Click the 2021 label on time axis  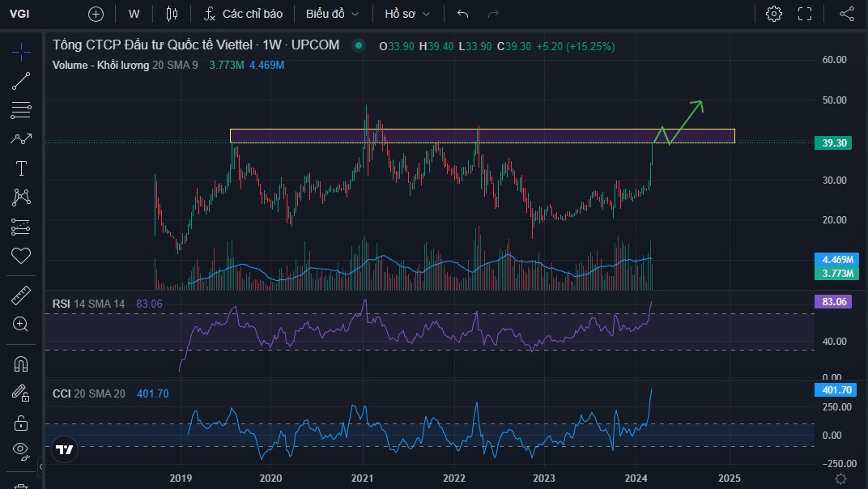(x=362, y=478)
